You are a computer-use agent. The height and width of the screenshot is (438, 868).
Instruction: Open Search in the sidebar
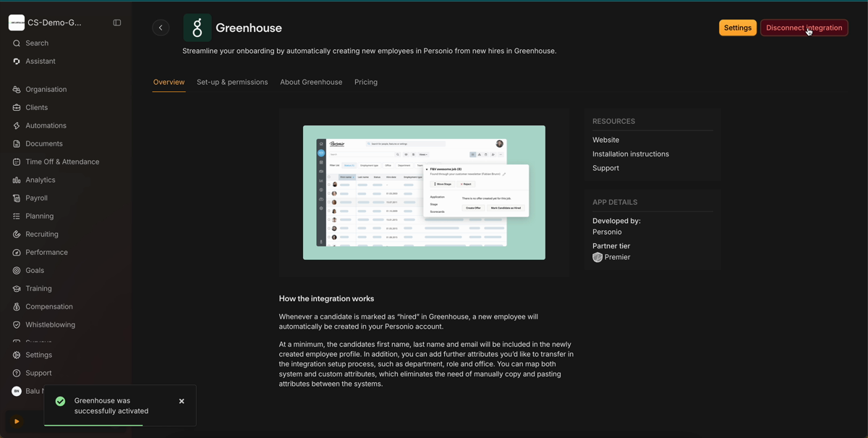pyautogui.click(x=37, y=43)
